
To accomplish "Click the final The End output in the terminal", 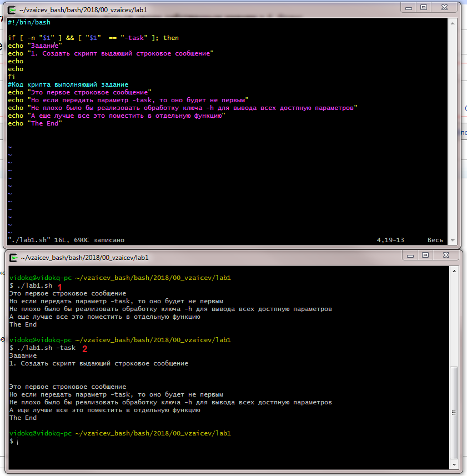I will tap(23, 418).
